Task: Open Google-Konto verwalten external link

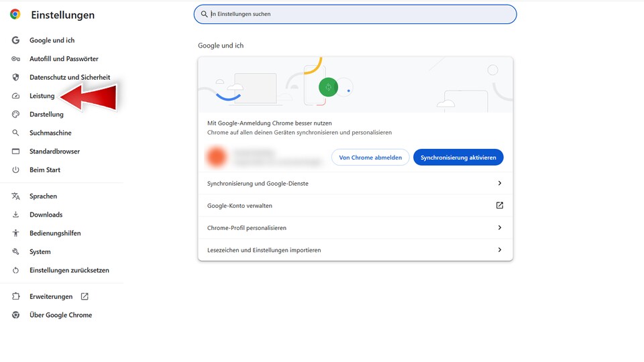Action: pos(499,206)
